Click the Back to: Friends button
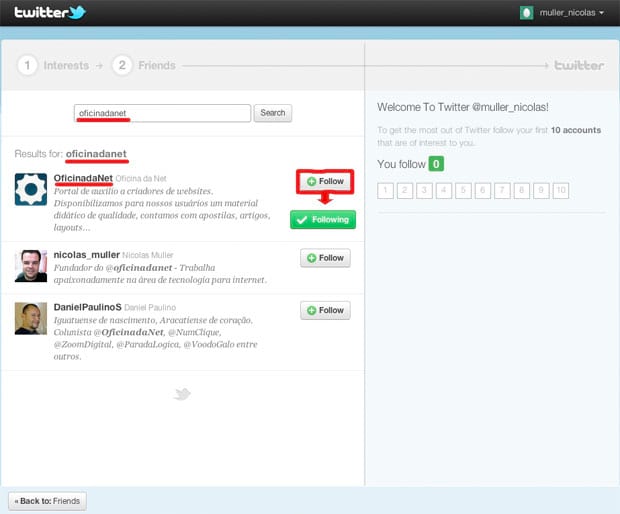Image resolution: width=620 pixels, height=514 pixels. 47,501
